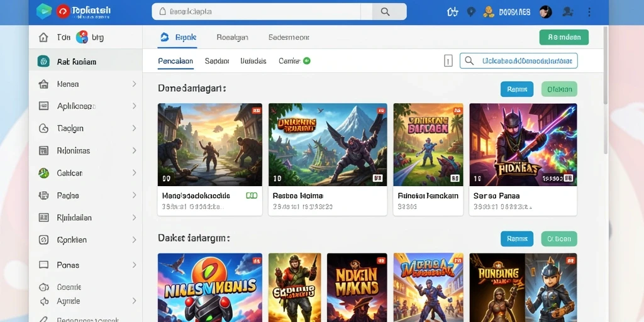Select the Pencalaon sub-tab
This screenshot has width=644, height=322.
(175, 61)
